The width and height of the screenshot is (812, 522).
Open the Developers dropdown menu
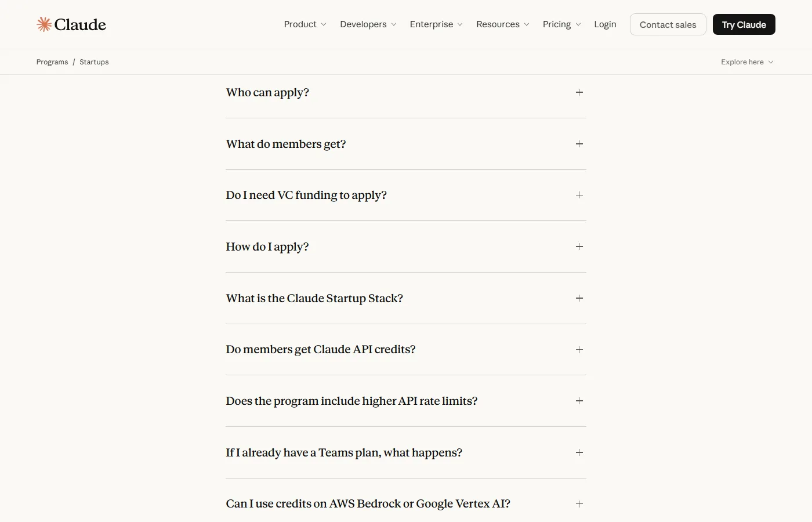click(x=368, y=24)
